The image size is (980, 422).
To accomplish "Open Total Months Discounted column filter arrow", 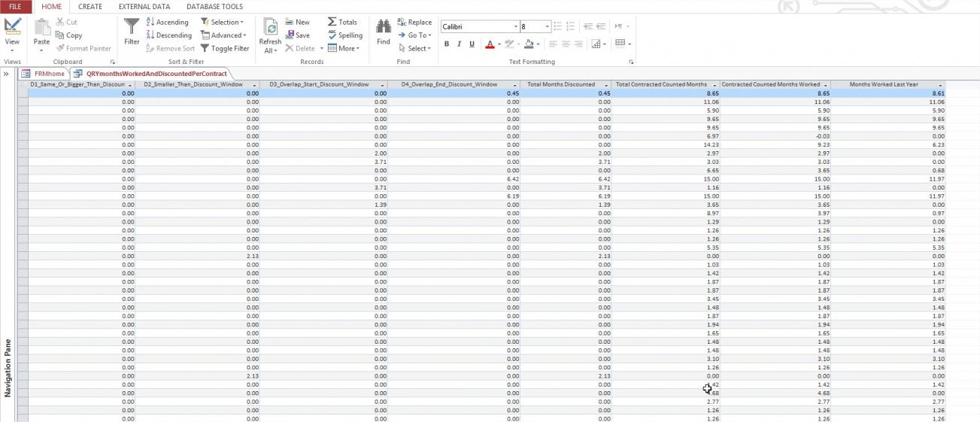I will tap(606, 85).
